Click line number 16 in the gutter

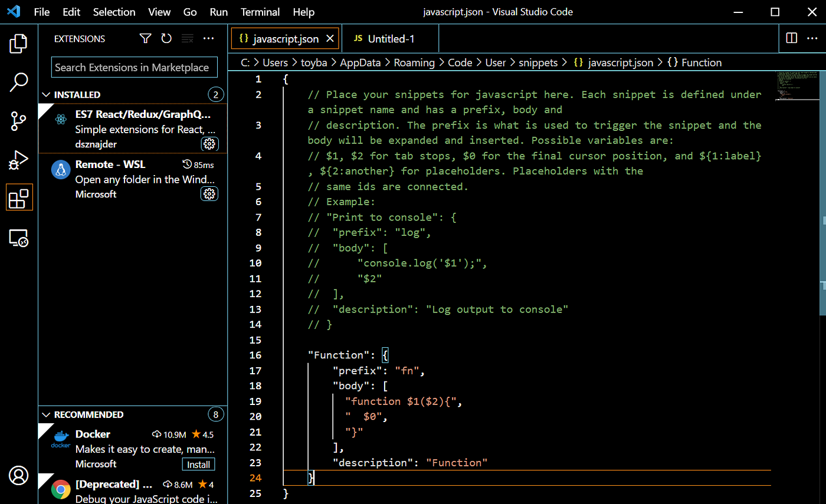(255, 355)
